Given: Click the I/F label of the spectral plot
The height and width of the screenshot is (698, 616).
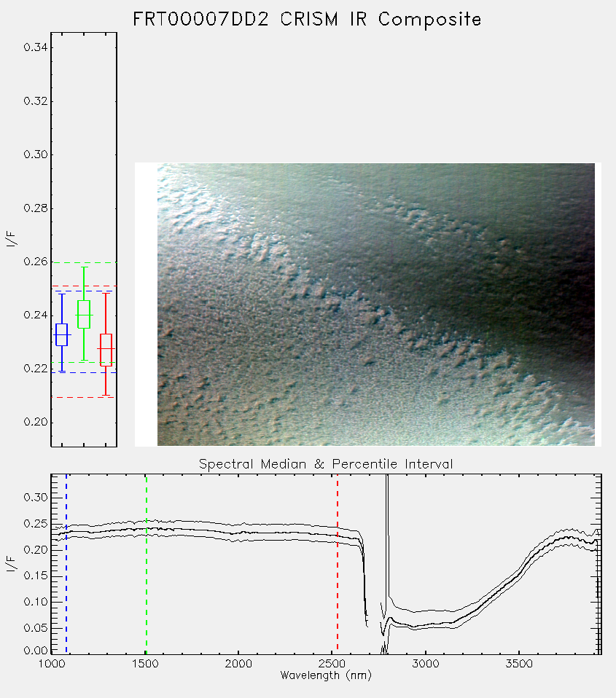Looking at the screenshot, I should click(x=11, y=564).
